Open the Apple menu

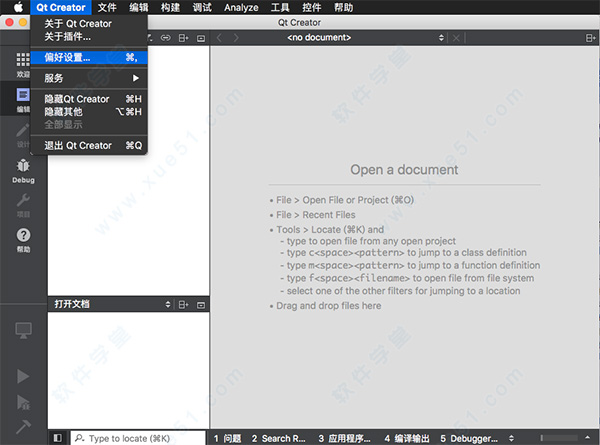click(18, 7)
